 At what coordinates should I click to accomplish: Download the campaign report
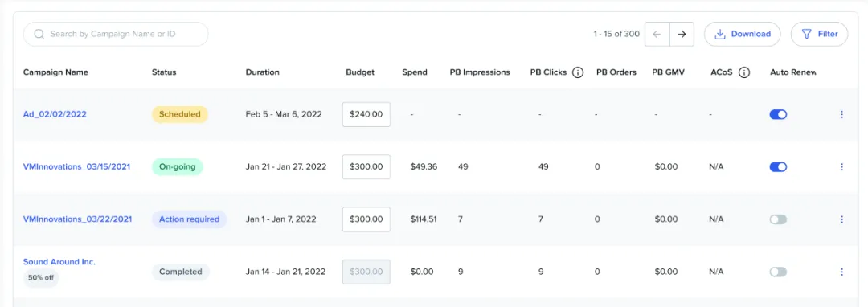coord(743,35)
